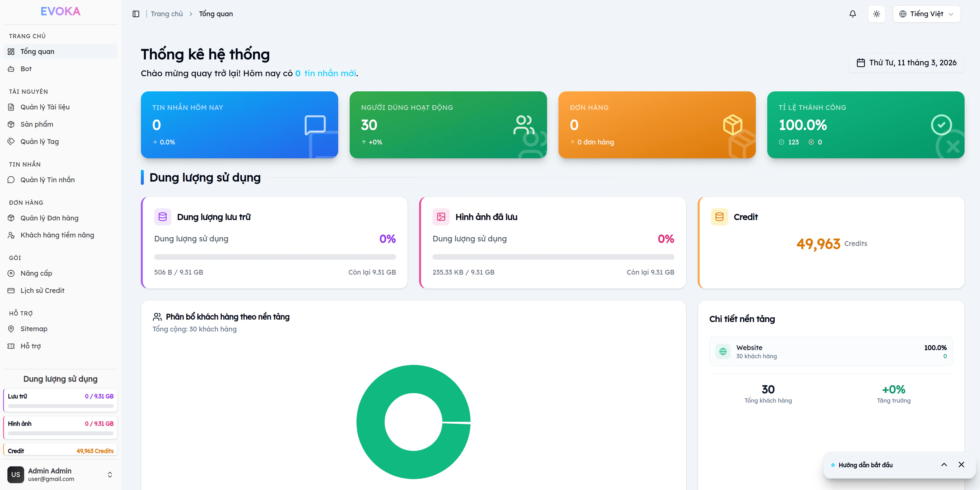The width and height of the screenshot is (980, 490).
Task: Toggle the sidebar with the panel icon
Action: tap(136, 14)
